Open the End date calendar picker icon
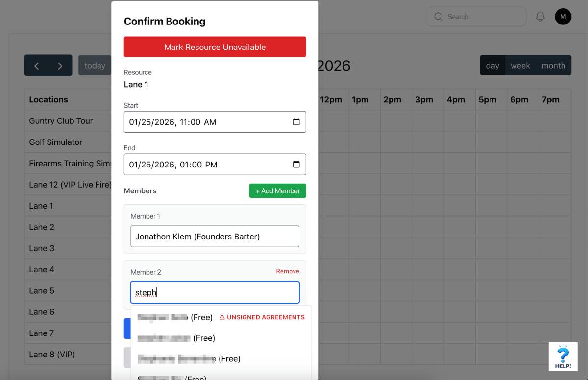The image size is (588, 380). pos(296,165)
